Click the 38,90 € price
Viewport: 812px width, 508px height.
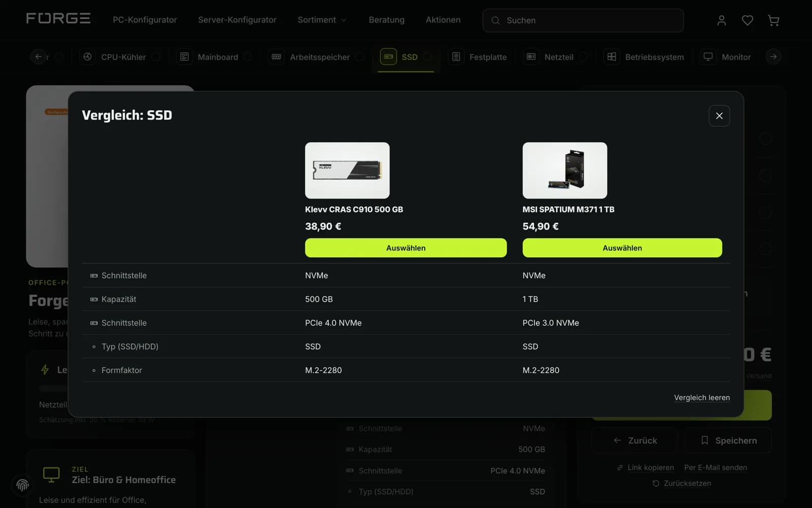[323, 227]
